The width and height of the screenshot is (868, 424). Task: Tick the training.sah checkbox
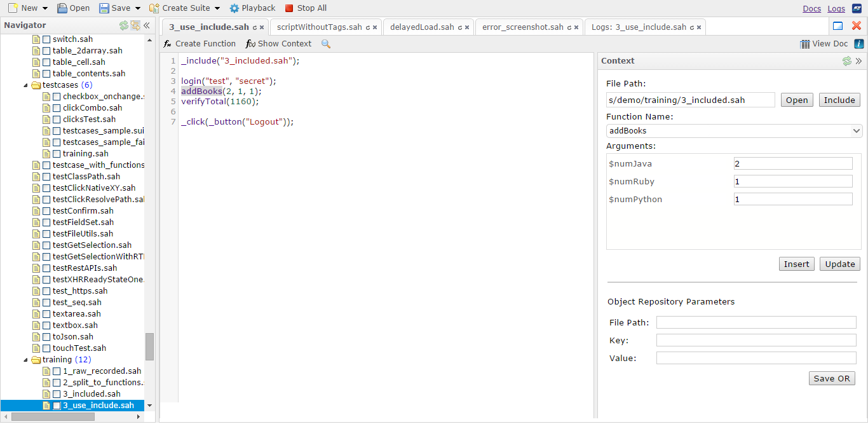(57, 154)
